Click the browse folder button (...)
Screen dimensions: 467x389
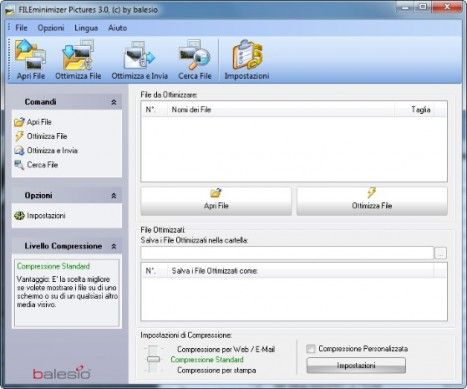click(x=440, y=253)
